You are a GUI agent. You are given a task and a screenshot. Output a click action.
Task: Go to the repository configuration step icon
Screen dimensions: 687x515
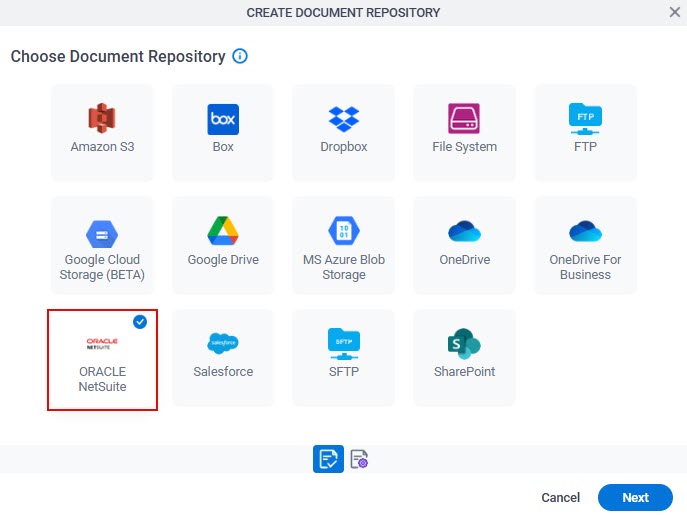pyautogui.click(x=359, y=459)
